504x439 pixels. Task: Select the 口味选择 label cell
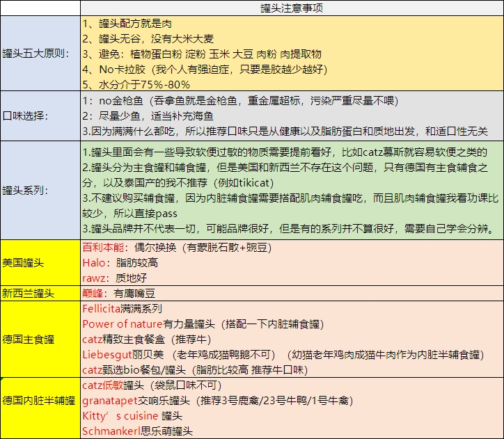(x=40, y=116)
